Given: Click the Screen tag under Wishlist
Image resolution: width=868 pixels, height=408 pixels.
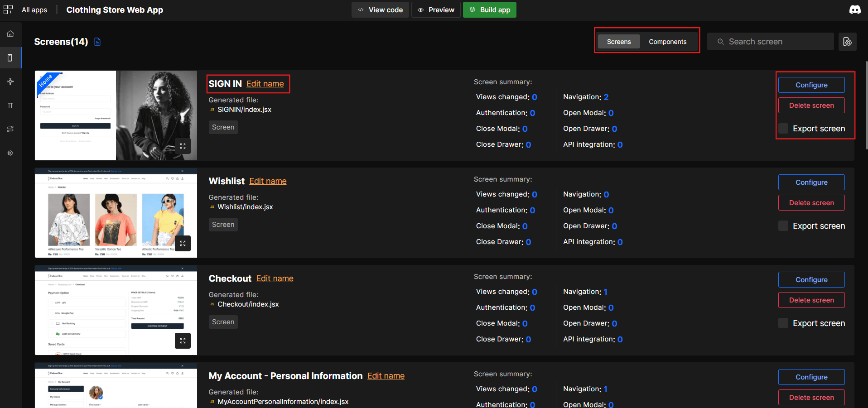Looking at the screenshot, I should [x=223, y=225].
